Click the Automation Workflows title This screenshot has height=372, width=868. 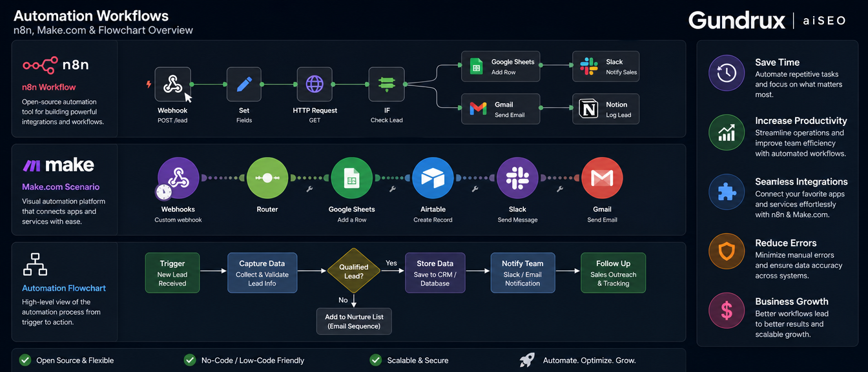coord(91,16)
